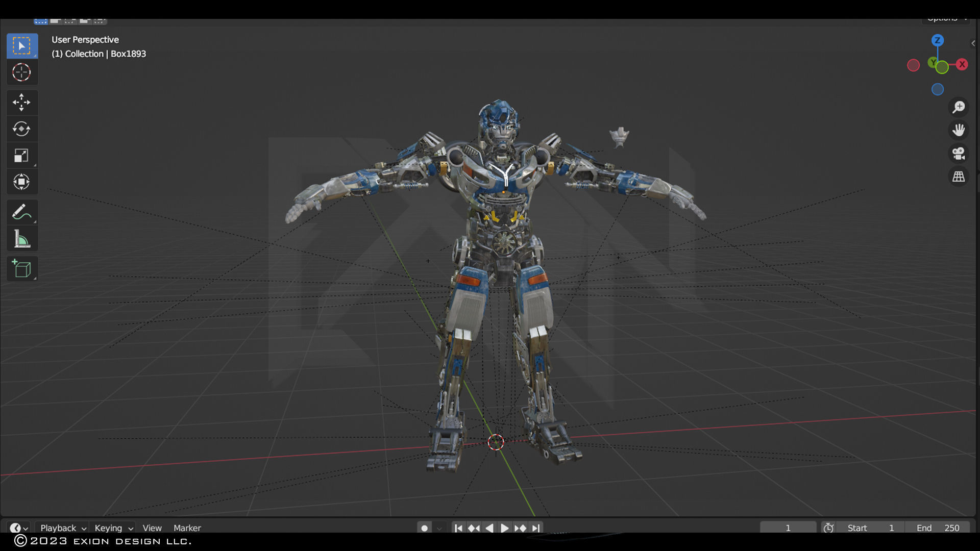Image resolution: width=980 pixels, height=551 pixels.
Task: Click the Zoom view magnifier icon
Action: pyautogui.click(x=959, y=107)
